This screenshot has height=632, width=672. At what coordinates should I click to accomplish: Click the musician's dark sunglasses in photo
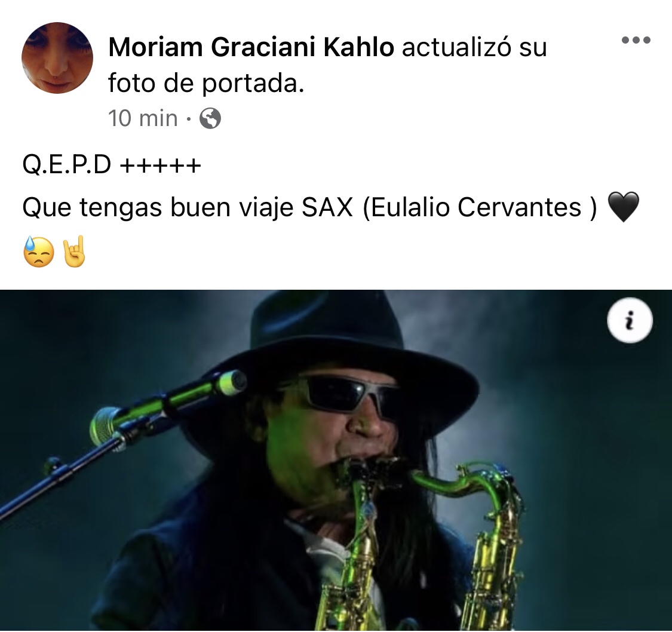(x=343, y=394)
